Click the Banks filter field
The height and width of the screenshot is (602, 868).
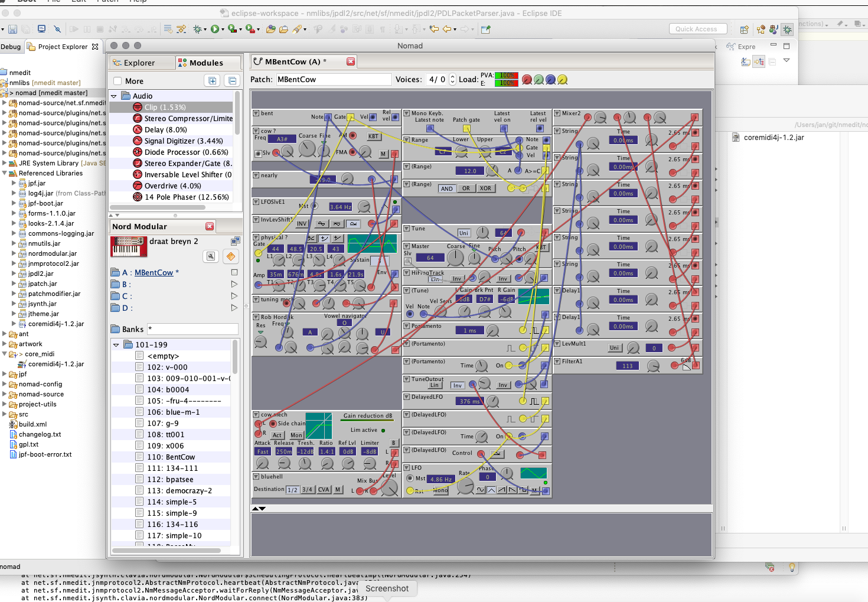click(192, 329)
